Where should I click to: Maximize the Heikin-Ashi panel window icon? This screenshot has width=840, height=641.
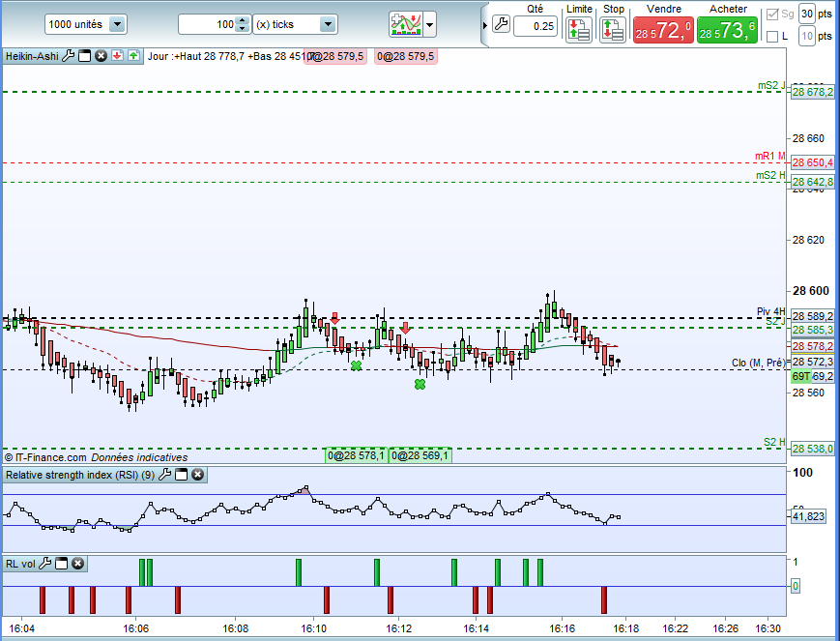tap(85, 56)
